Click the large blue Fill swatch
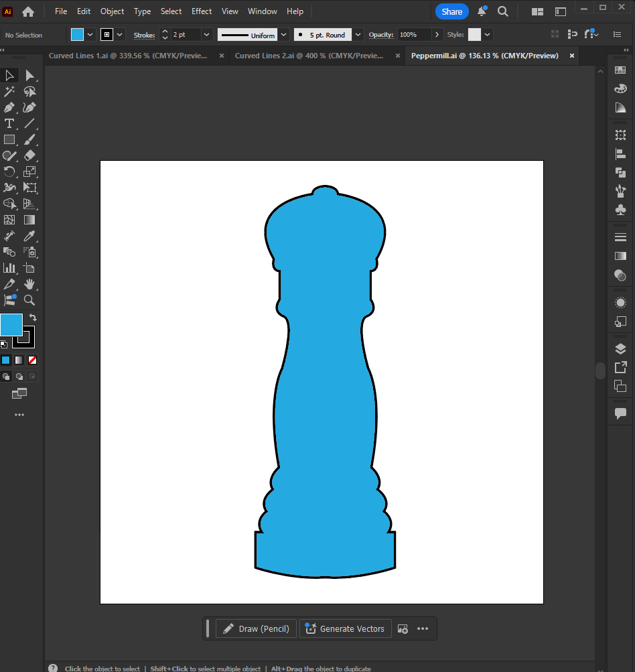This screenshot has width=635, height=672. [11, 325]
